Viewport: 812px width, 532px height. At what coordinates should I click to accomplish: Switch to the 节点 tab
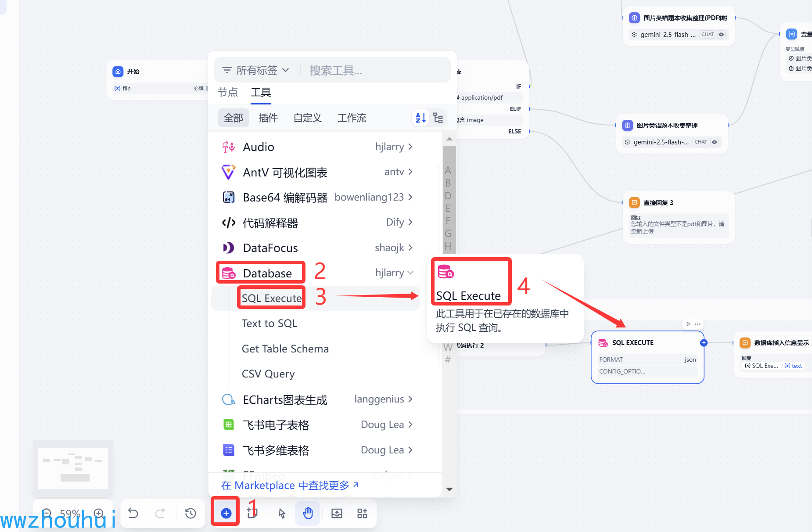(228, 92)
